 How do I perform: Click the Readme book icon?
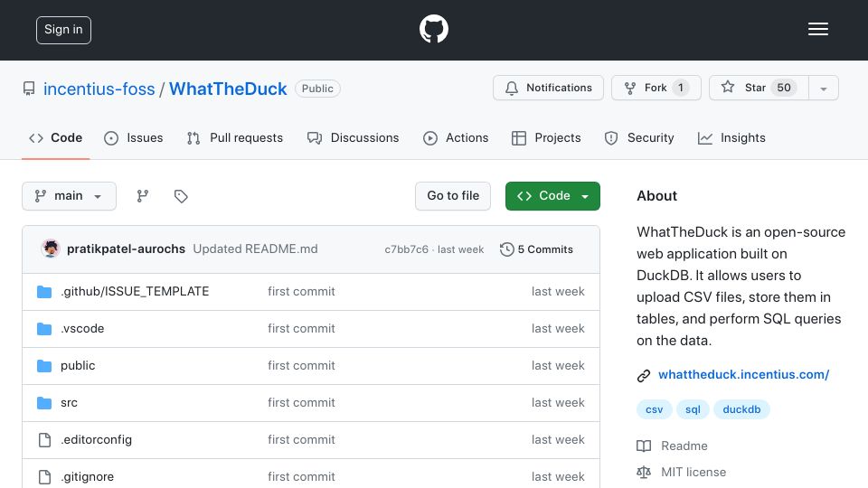(x=644, y=446)
